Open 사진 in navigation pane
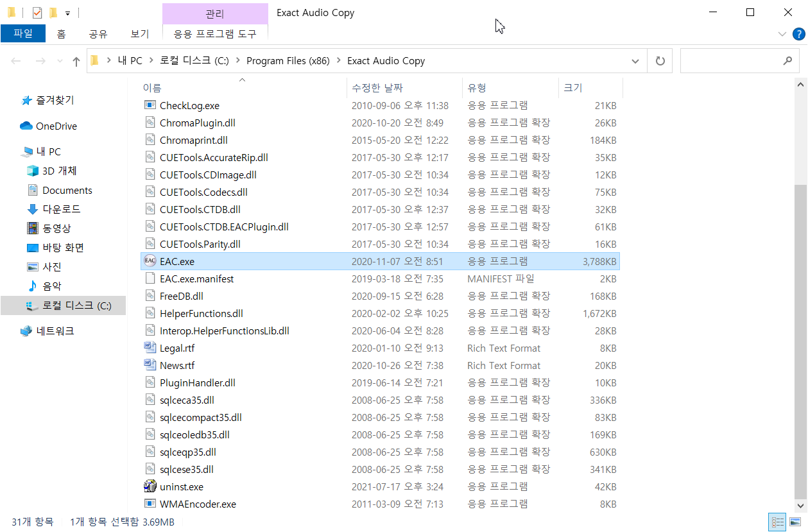808x532 pixels. [x=52, y=267]
